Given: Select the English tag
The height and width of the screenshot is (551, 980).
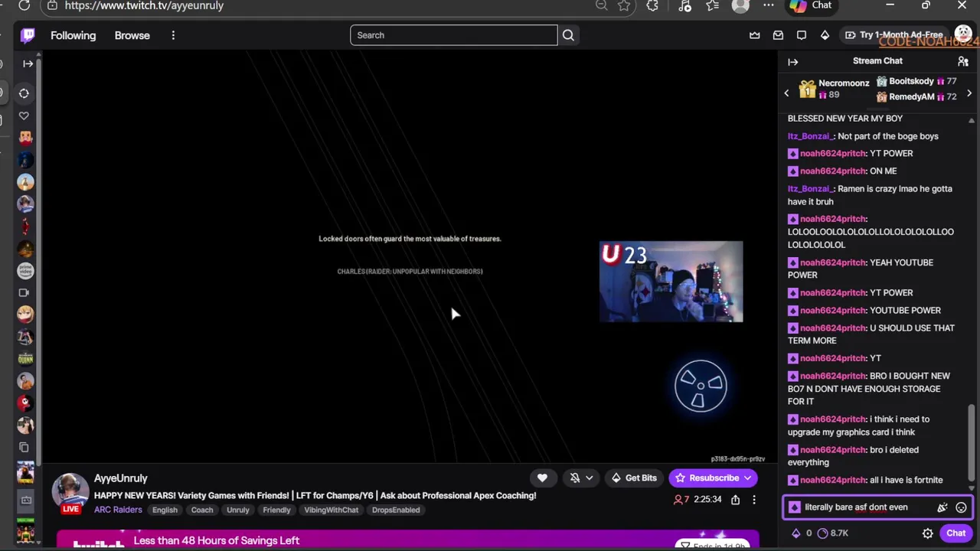Looking at the screenshot, I should coord(165,510).
